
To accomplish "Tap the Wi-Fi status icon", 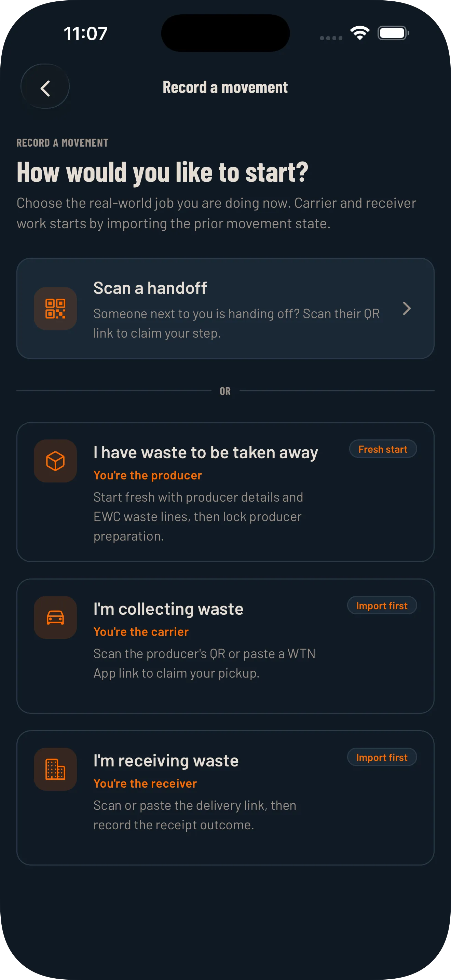I will [360, 33].
